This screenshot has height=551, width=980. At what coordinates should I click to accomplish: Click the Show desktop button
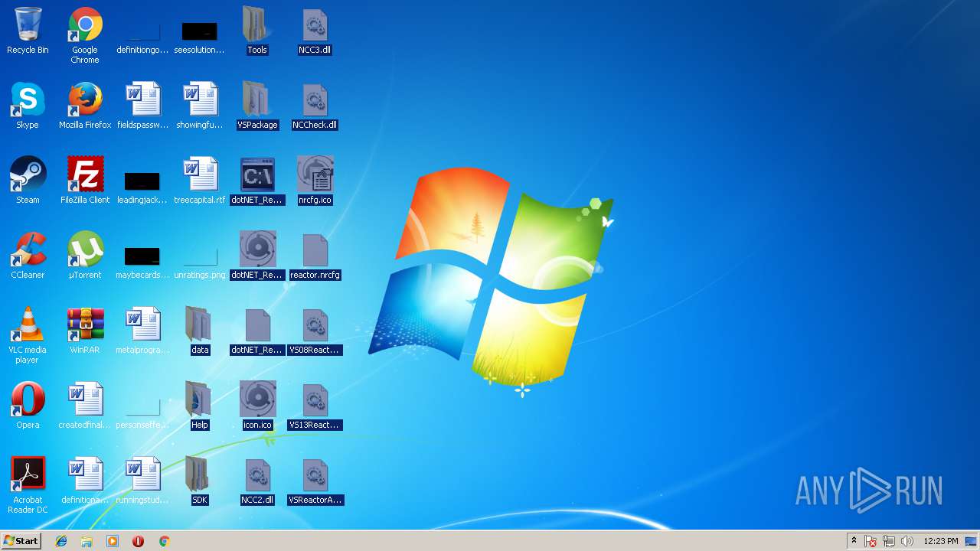pyautogui.click(x=972, y=541)
